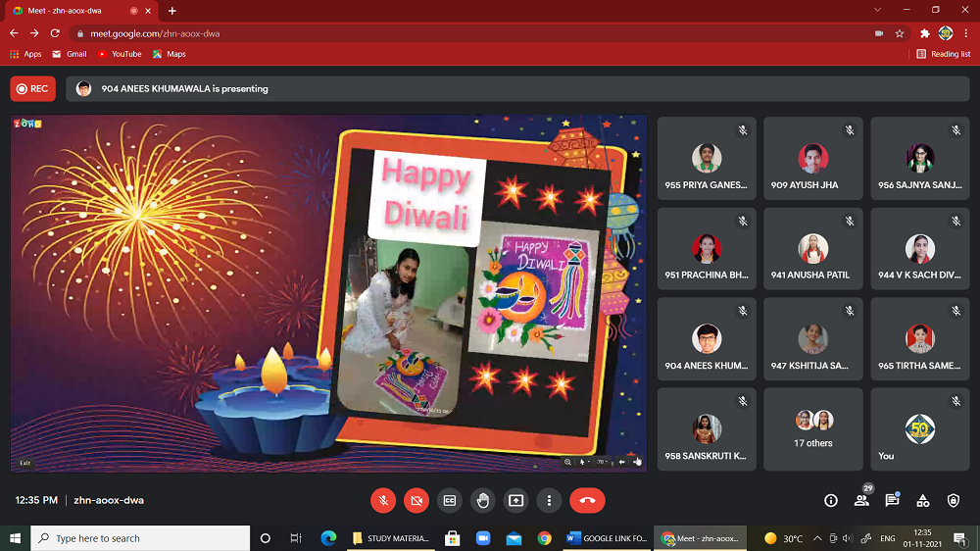
Task: Expand the 17 others participants tile
Action: [x=812, y=429]
